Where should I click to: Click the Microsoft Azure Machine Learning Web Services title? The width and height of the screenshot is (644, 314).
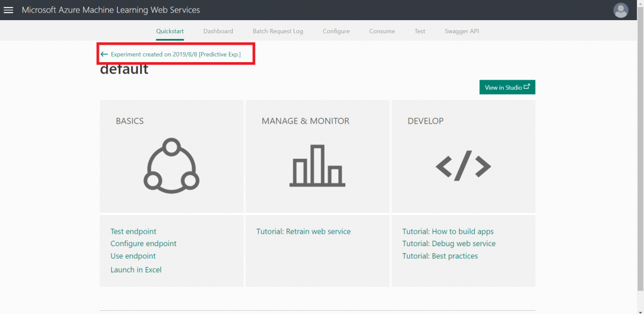point(111,10)
